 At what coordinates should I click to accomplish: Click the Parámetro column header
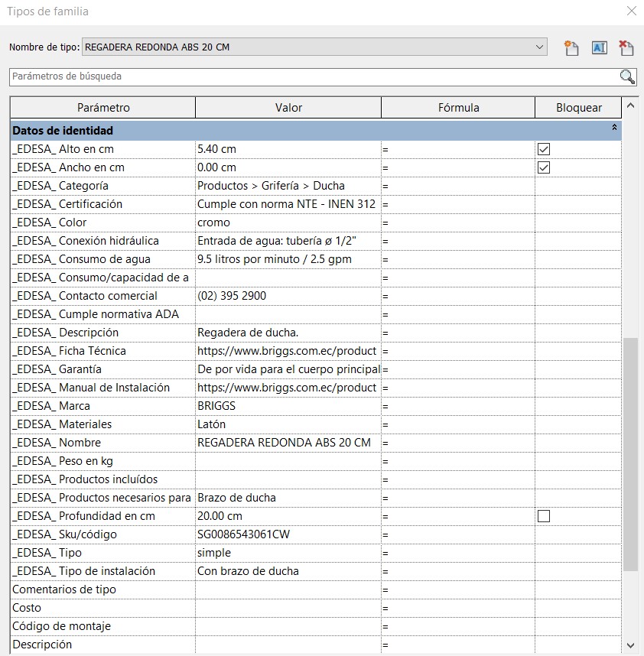tap(103, 108)
